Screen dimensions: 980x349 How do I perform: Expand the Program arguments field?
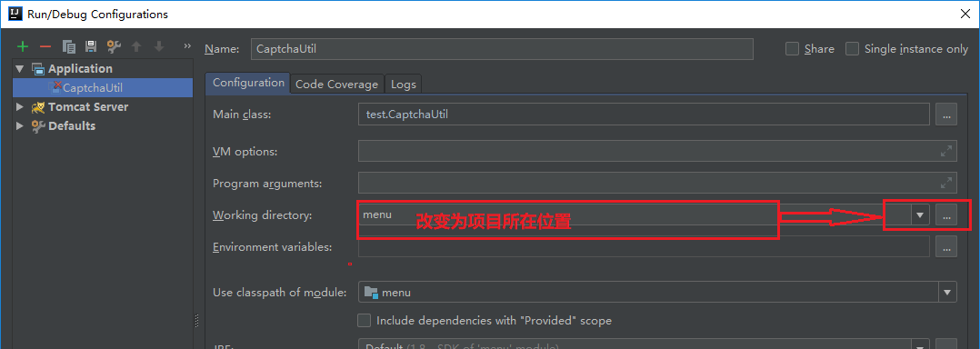point(946,183)
